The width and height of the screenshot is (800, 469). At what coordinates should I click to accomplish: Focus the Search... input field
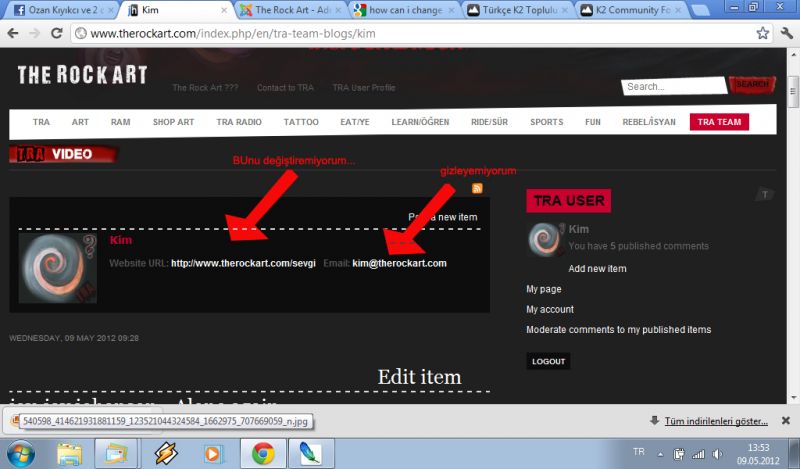tap(673, 86)
